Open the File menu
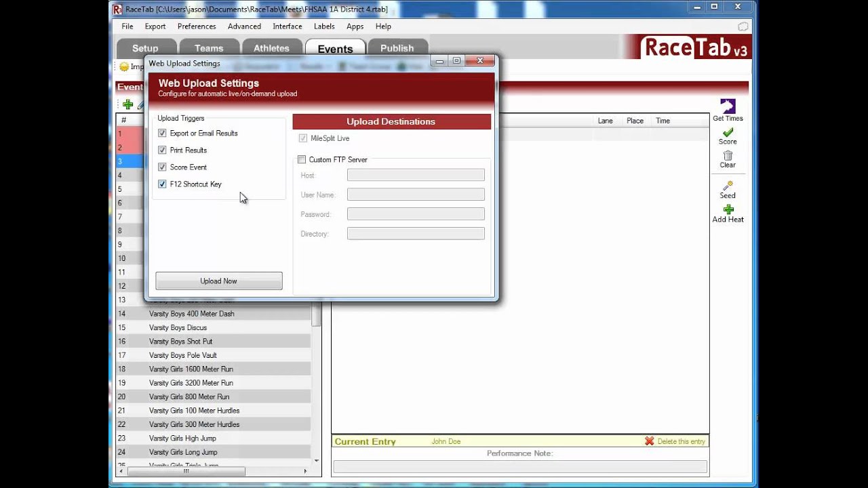This screenshot has height=488, width=868. 127,26
